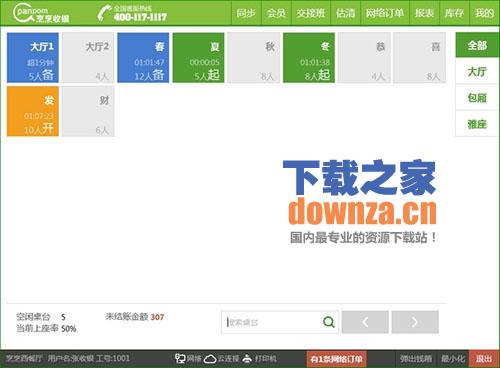The height and width of the screenshot is (368, 500).
Task: Click 最小化 in status bar
Action: tap(453, 359)
